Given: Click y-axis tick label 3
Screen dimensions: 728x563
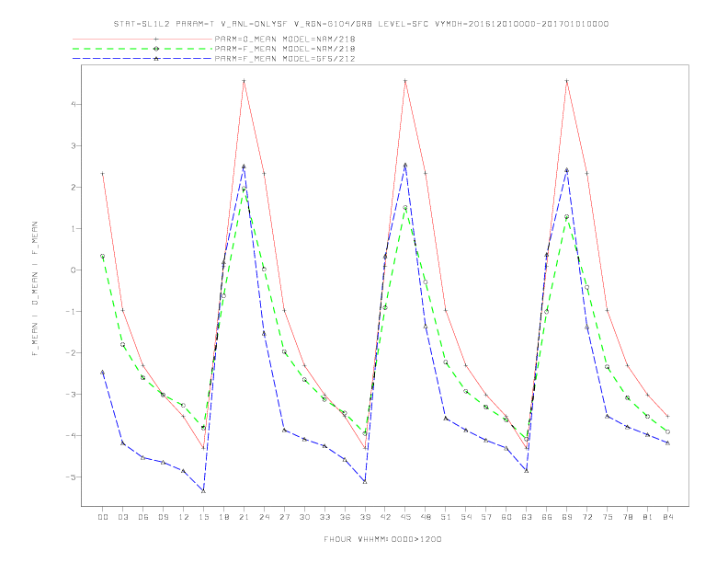Looking at the screenshot, I should (74, 146).
